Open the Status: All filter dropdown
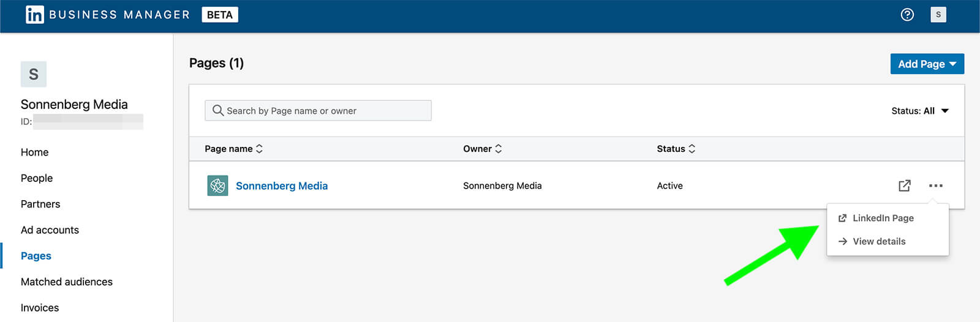 point(920,111)
